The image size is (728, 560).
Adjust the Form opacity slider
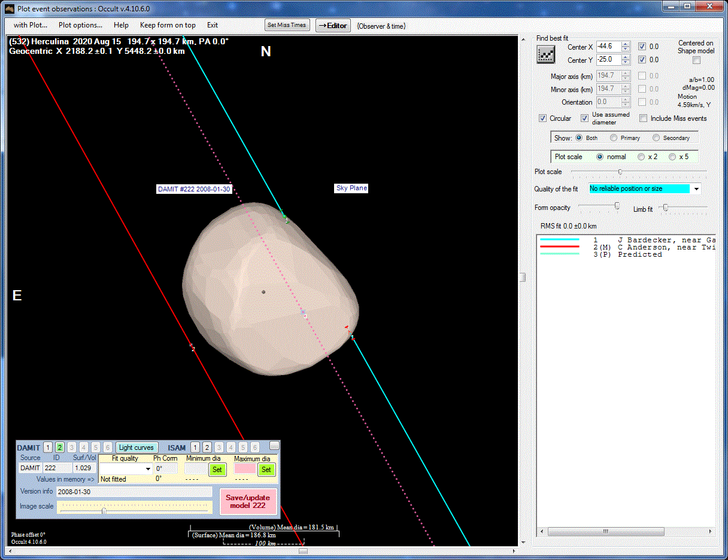pos(617,206)
